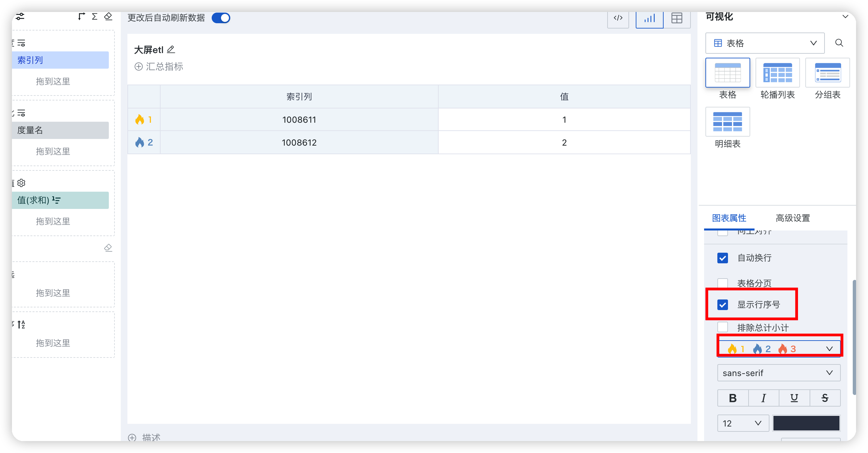Click the 汇总指标 label

tap(165, 66)
